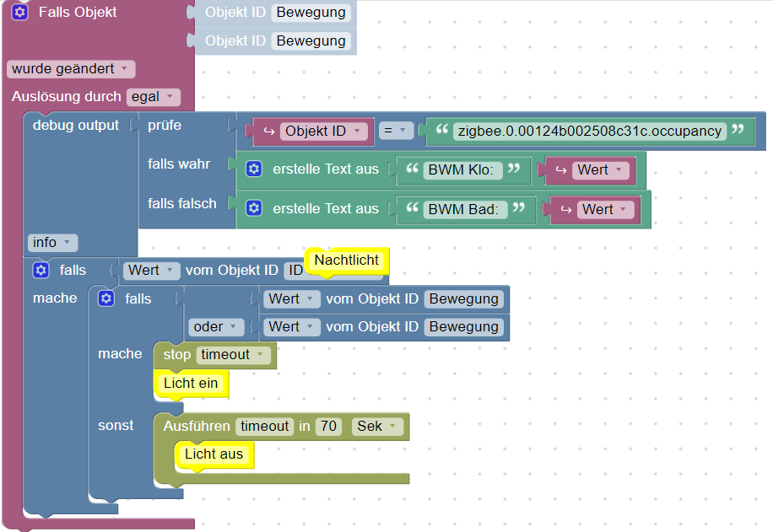Click gear icon on BWM Klo text block
Viewport: 773px width, 532px height.
pyautogui.click(x=254, y=169)
